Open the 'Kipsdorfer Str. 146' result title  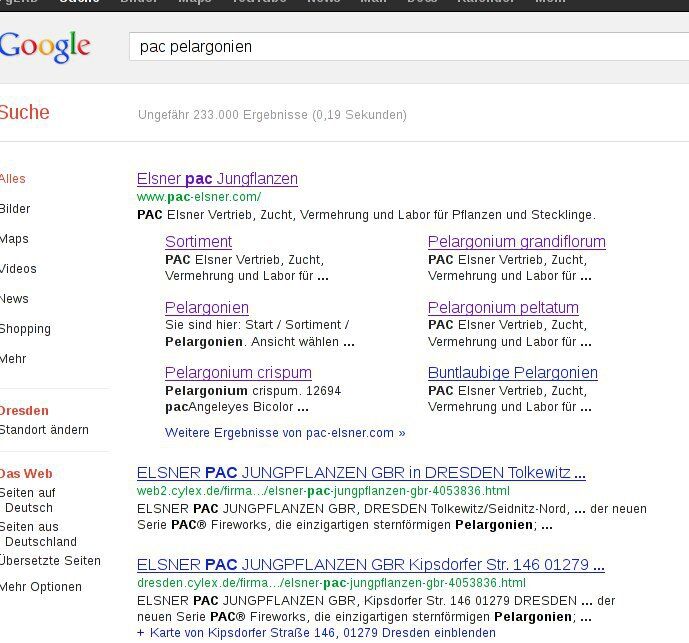point(370,565)
